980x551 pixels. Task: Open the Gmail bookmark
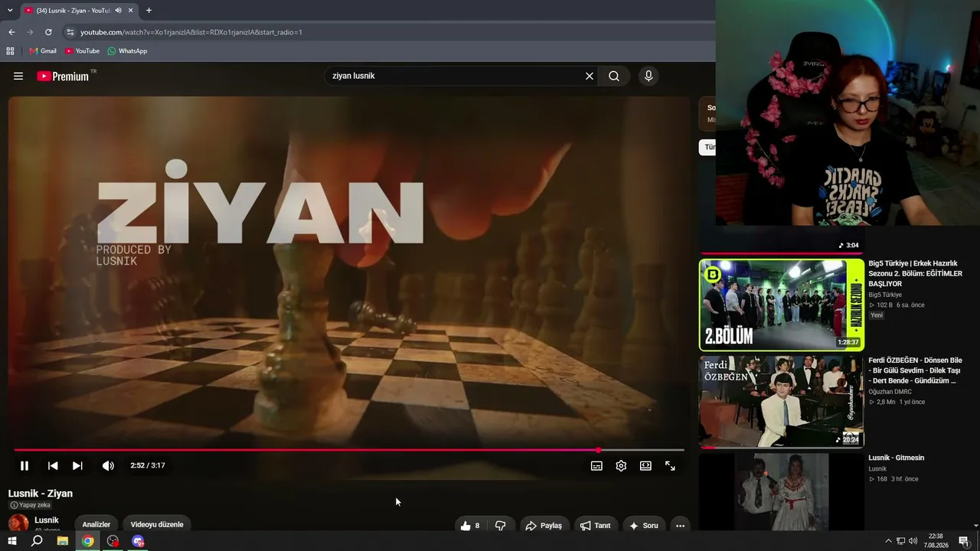click(43, 51)
